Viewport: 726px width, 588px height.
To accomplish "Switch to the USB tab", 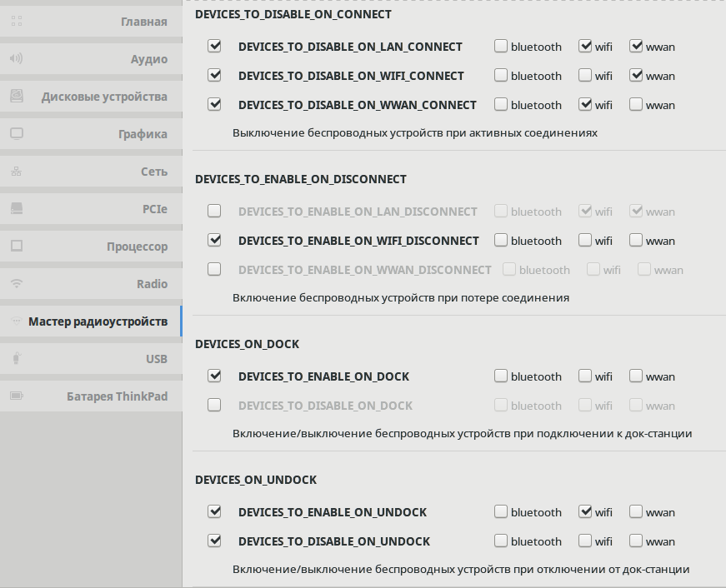I will (91, 358).
